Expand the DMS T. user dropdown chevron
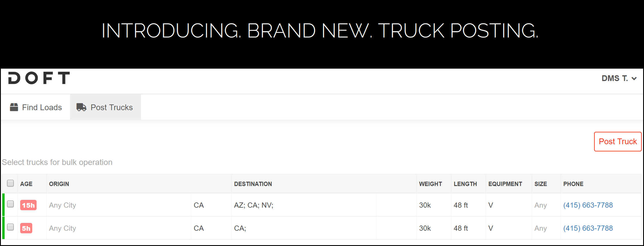The height and width of the screenshot is (246, 644). point(634,78)
